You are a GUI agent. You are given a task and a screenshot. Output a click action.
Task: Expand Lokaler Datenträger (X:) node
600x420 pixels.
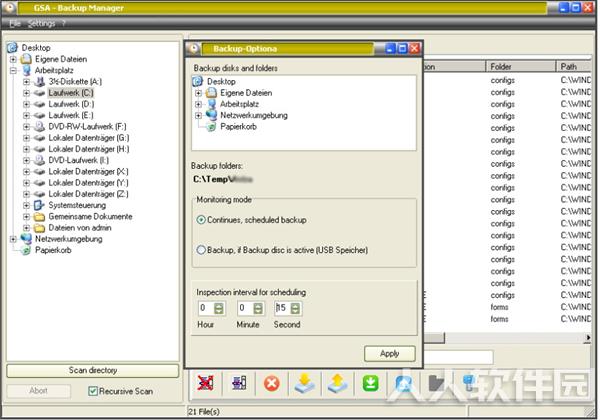click(x=26, y=171)
